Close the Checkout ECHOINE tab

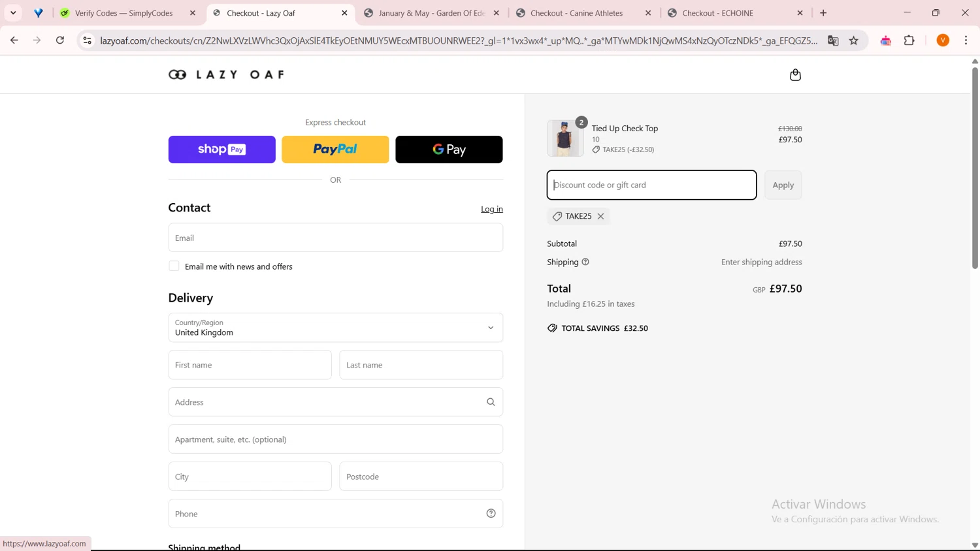pos(800,13)
